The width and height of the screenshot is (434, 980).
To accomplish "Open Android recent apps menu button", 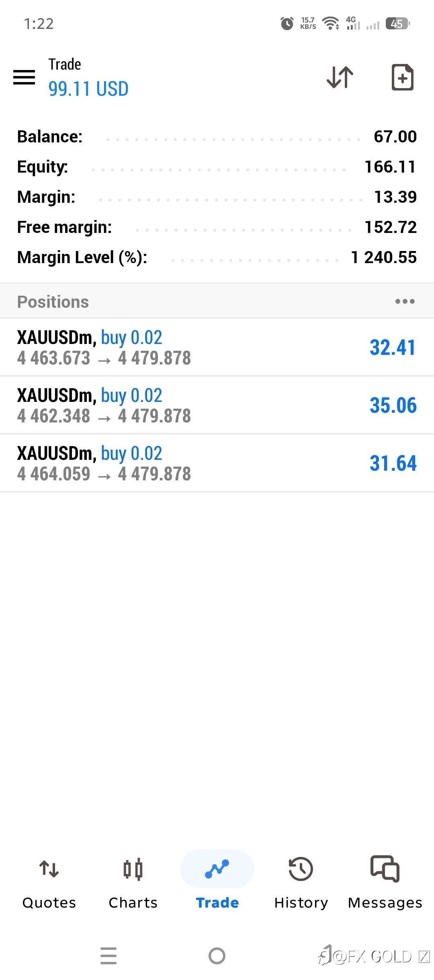I will [108, 956].
